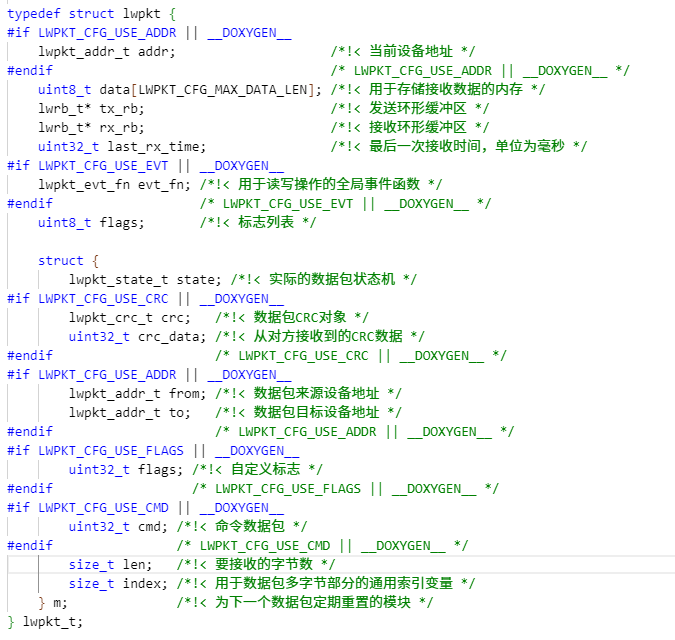Screen dimensions: 675x640
Task: Click '#endif' comment 'LWPKT_CFG_USE_CMD || __DOXYGEN__'
Action: point(322,546)
